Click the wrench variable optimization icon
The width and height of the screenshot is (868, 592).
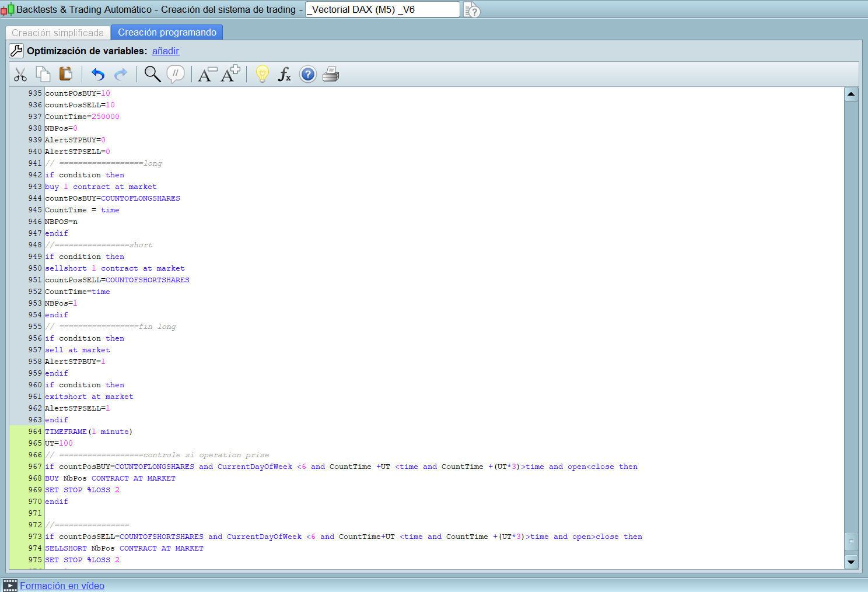pyautogui.click(x=16, y=51)
